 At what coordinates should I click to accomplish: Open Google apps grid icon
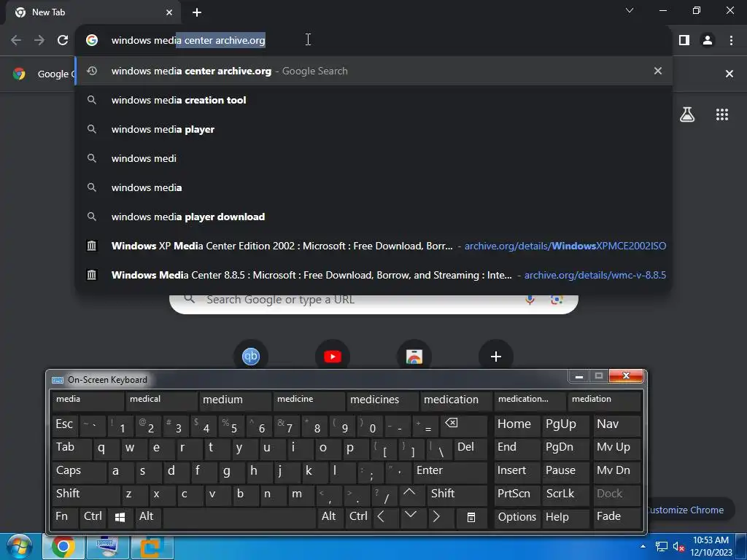coord(721,114)
